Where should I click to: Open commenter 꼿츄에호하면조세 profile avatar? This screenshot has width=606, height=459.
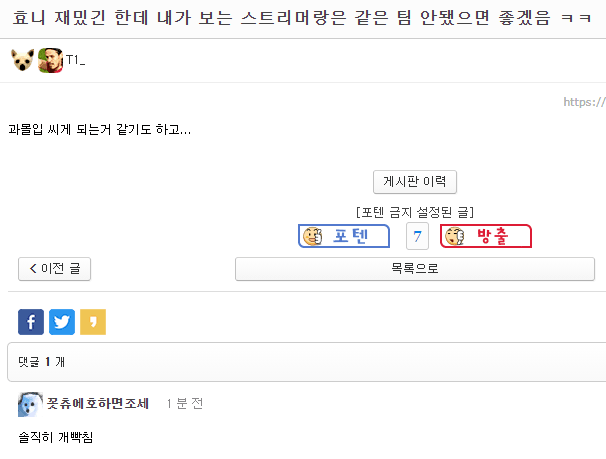pos(30,405)
